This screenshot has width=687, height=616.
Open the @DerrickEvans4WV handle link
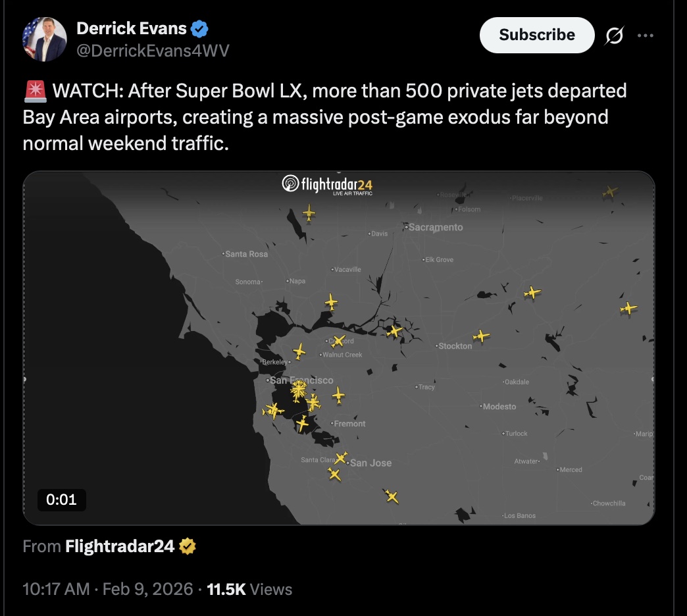pos(153,51)
